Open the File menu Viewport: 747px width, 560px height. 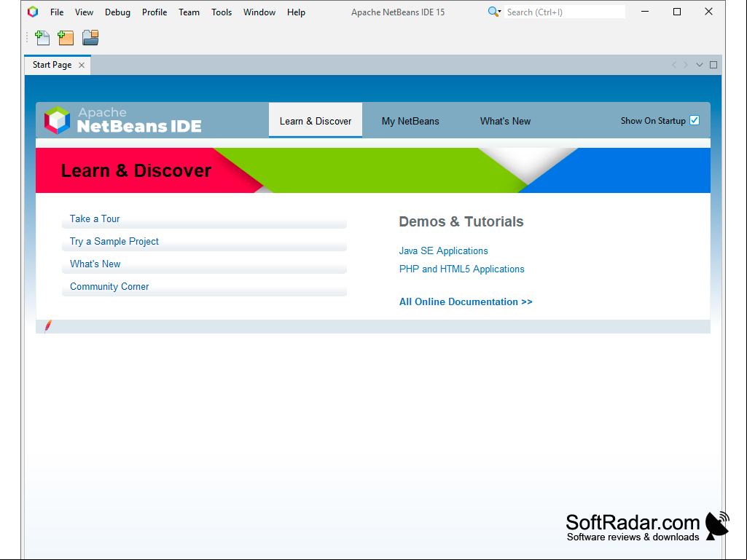pyautogui.click(x=57, y=12)
